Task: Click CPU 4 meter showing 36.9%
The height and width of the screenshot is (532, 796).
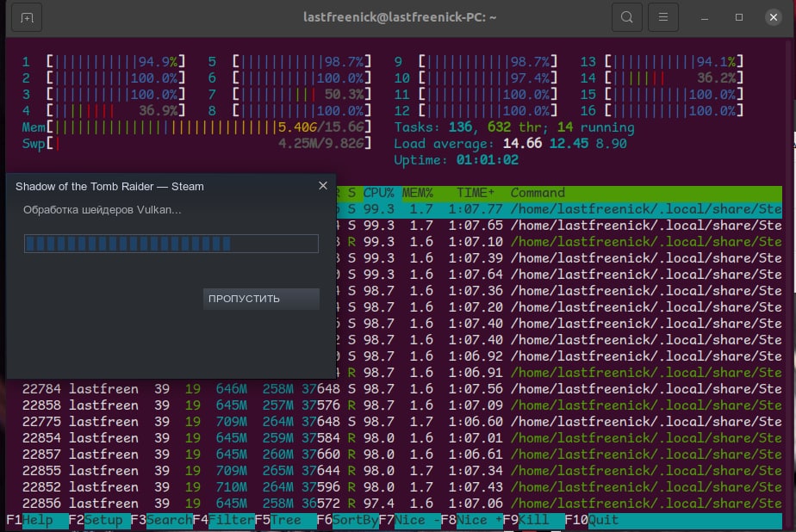Action: pyautogui.click(x=103, y=110)
